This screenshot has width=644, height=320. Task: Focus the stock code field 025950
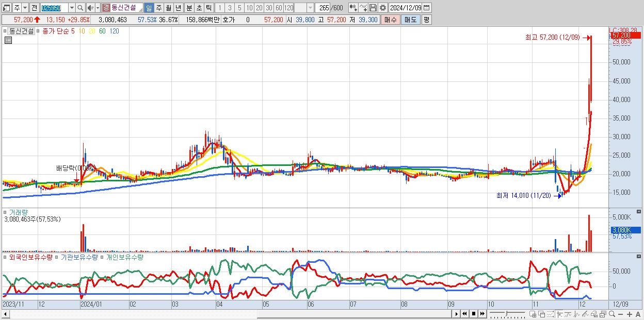pos(54,8)
